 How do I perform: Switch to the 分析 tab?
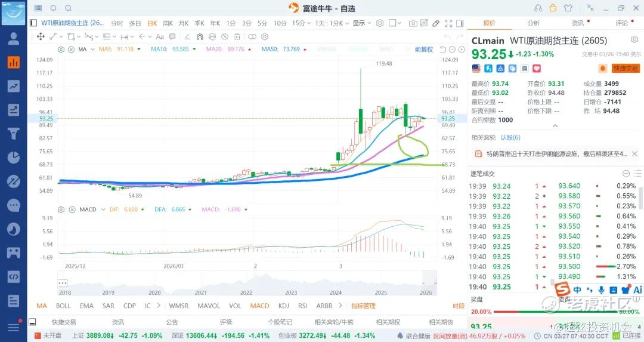coord(533,23)
